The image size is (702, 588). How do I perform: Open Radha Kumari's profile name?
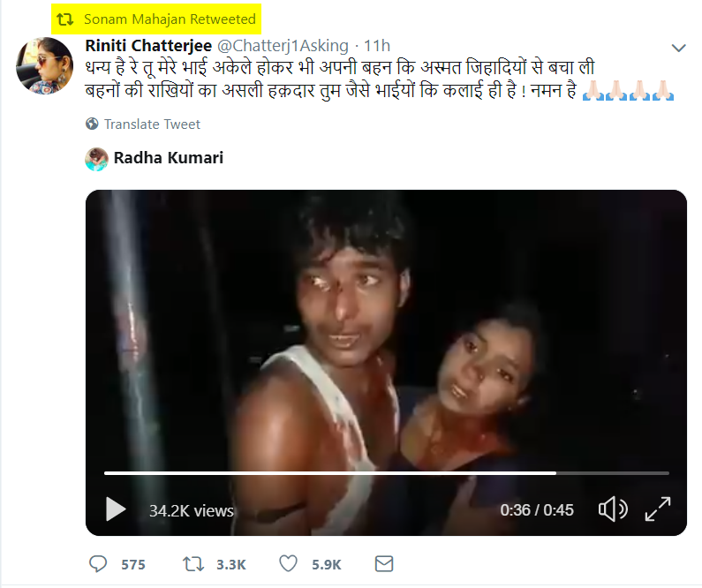(169, 158)
